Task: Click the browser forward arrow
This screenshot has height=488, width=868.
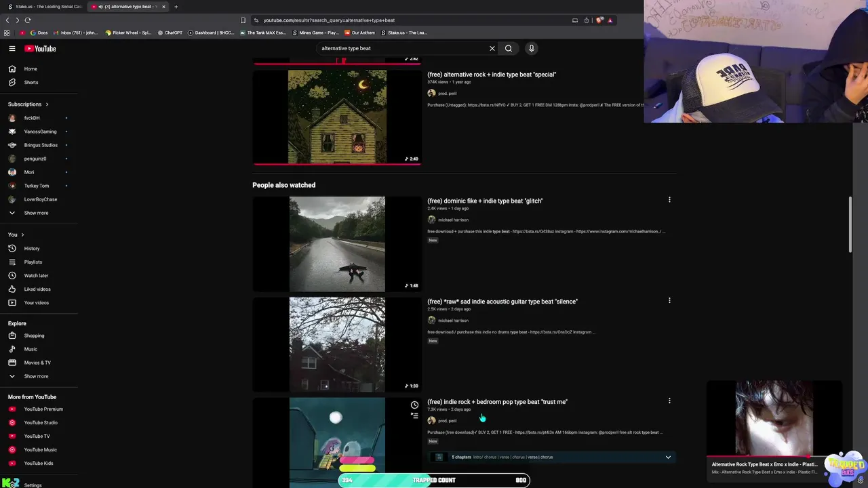Action: [x=18, y=20]
